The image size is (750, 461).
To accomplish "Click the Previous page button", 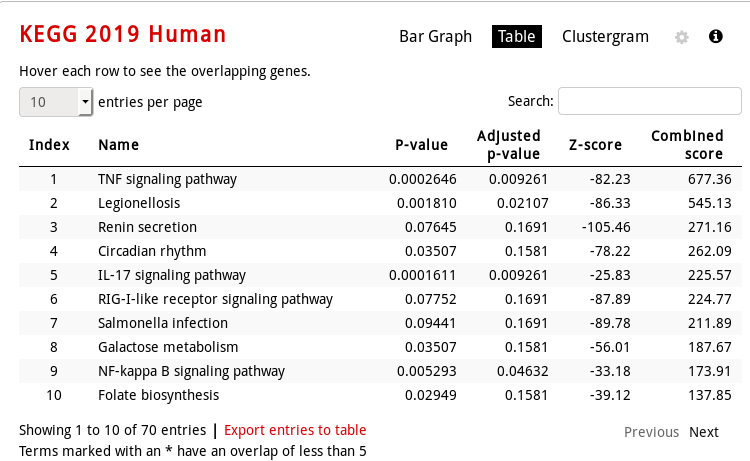I will coord(651,432).
